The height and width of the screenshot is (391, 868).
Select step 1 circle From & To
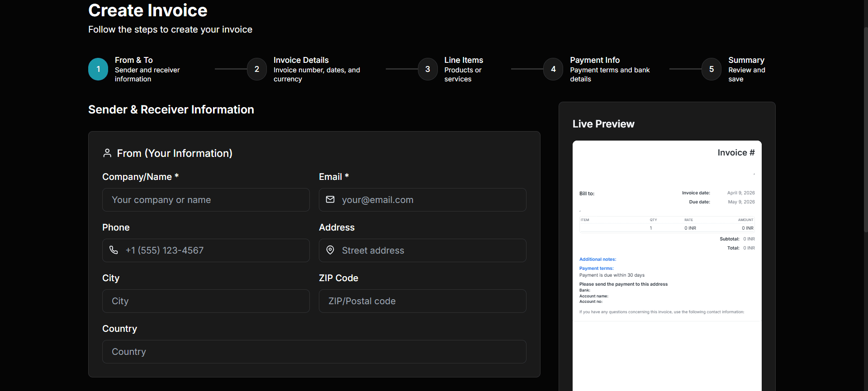[x=98, y=69]
